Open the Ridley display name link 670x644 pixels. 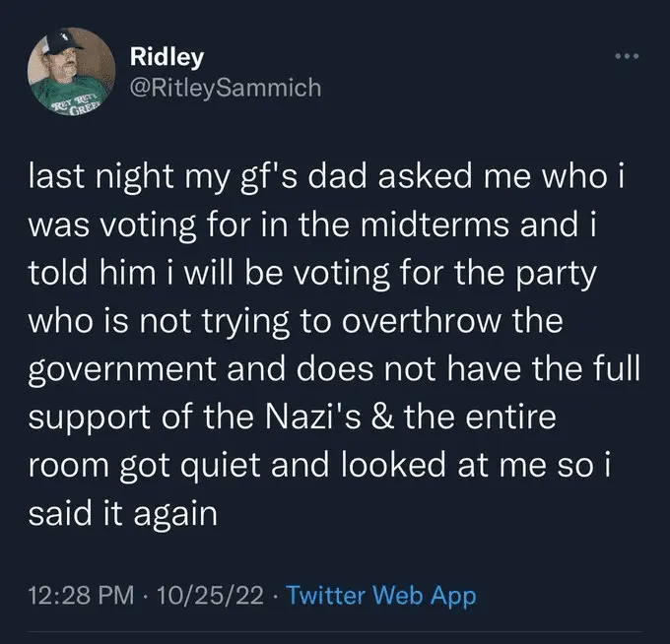coord(167,56)
